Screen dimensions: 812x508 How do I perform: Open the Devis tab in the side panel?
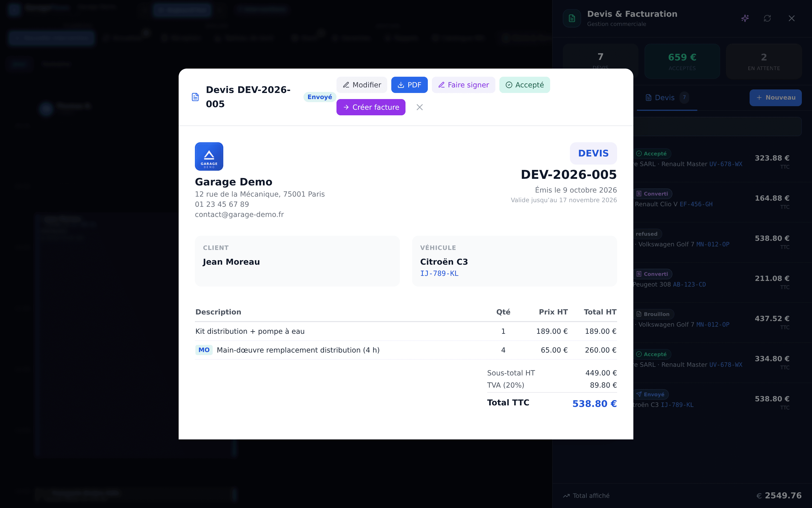pyautogui.click(x=667, y=98)
